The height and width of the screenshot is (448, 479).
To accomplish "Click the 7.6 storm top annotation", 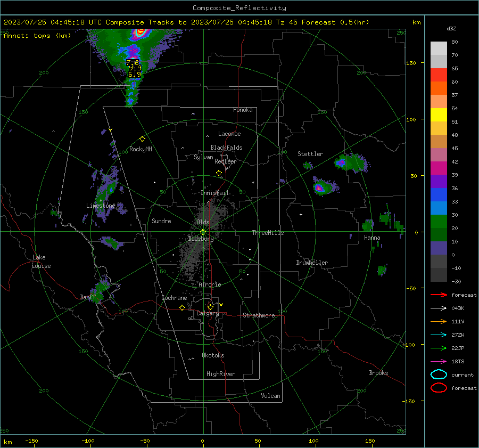I will click(133, 63).
